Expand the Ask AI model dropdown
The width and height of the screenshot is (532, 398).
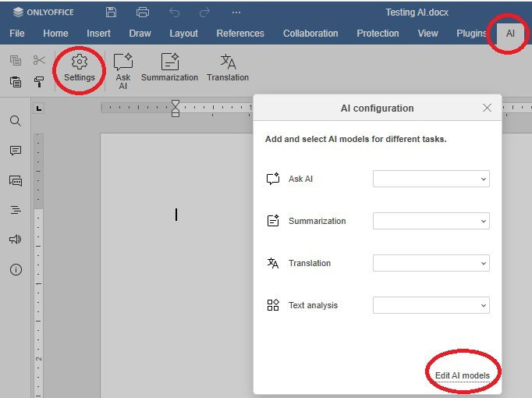click(431, 179)
